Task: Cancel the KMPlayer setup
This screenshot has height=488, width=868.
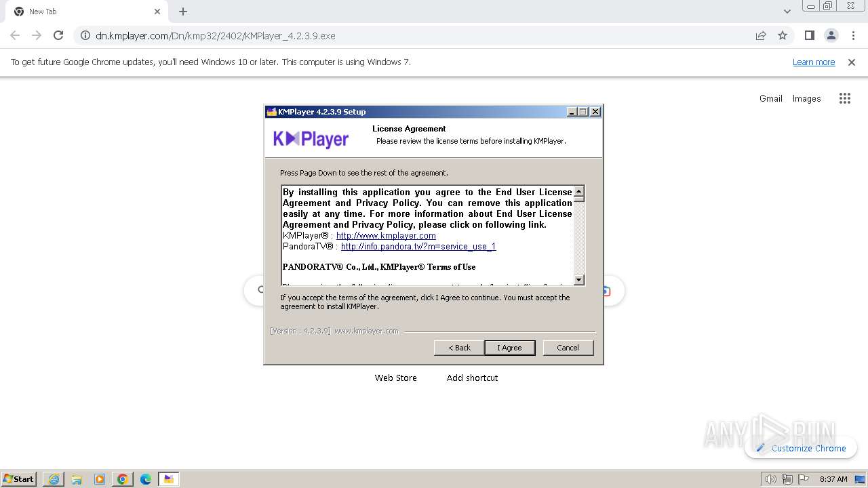Action: pos(568,348)
